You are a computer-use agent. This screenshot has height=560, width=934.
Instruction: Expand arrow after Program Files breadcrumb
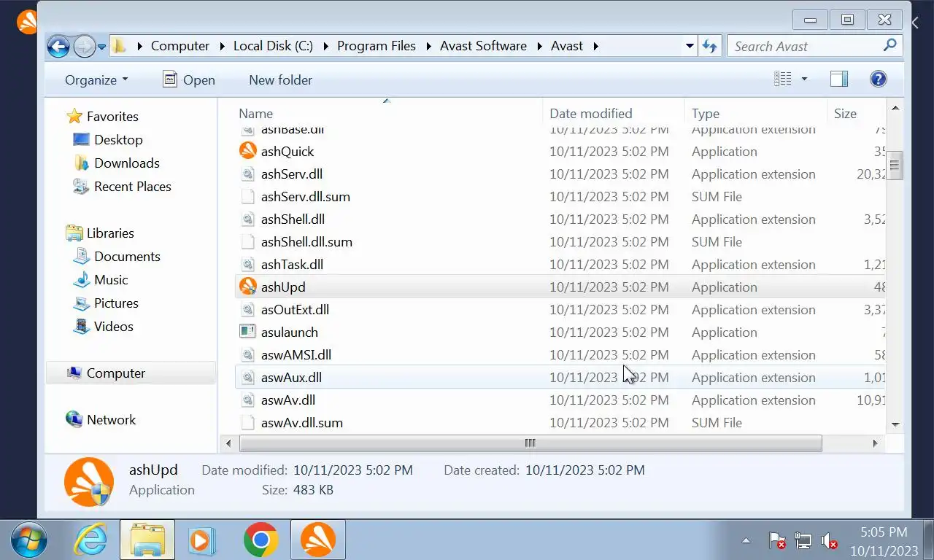428,46
